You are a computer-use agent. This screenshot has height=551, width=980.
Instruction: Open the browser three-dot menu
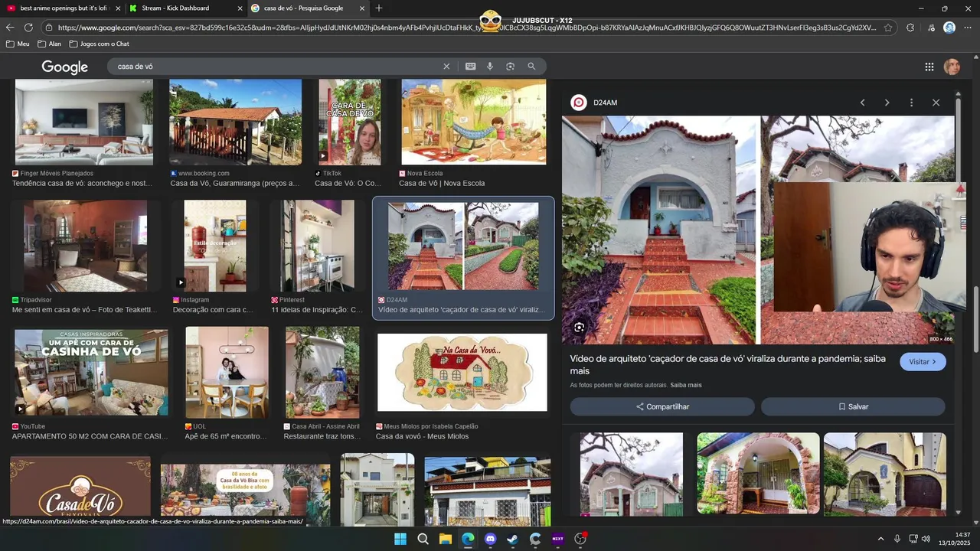click(x=969, y=28)
